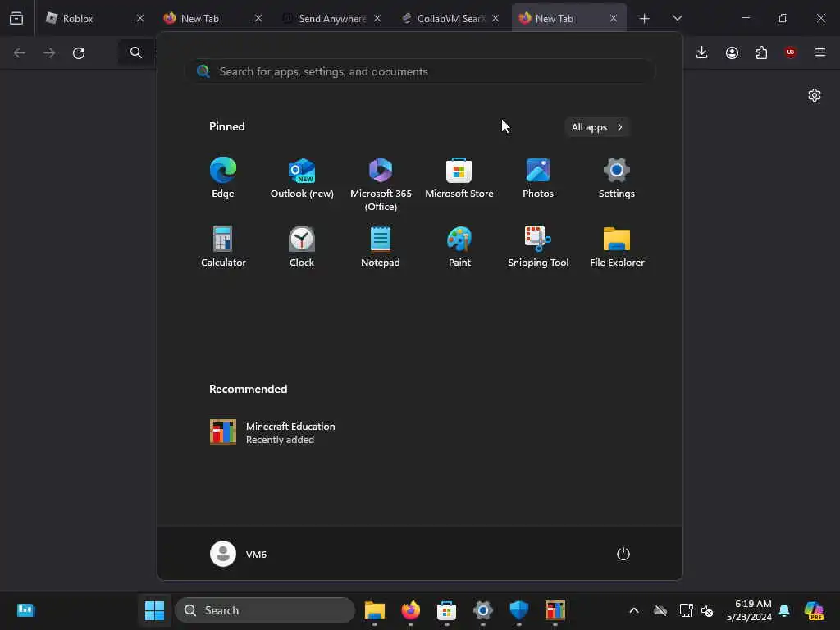The width and height of the screenshot is (840, 630).
Task: Switch to Firefox on the taskbar
Action: pos(411,610)
